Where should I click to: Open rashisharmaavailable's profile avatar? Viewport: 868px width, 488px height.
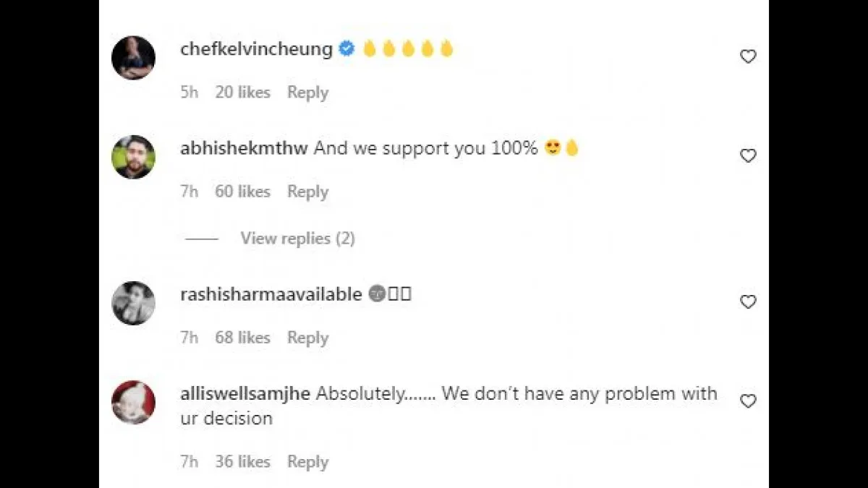pyautogui.click(x=133, y=303)
